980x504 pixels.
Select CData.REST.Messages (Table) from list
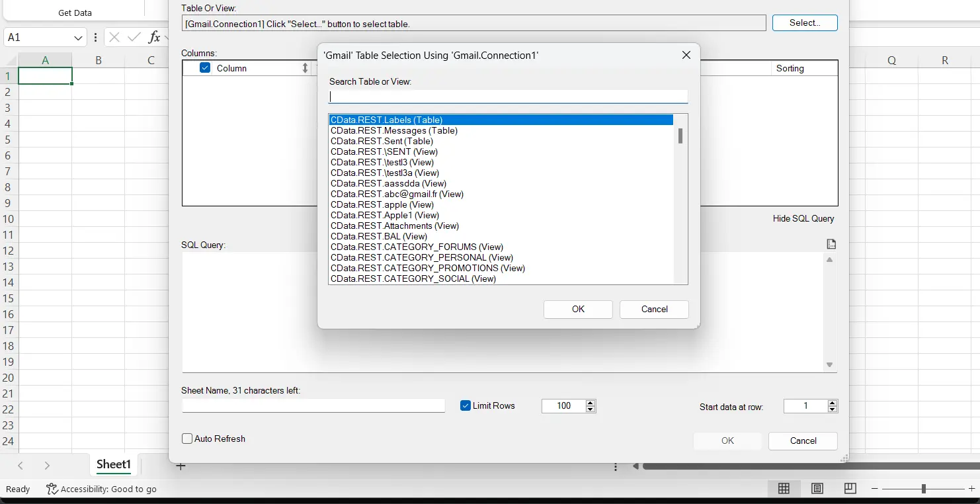point(394,130)
